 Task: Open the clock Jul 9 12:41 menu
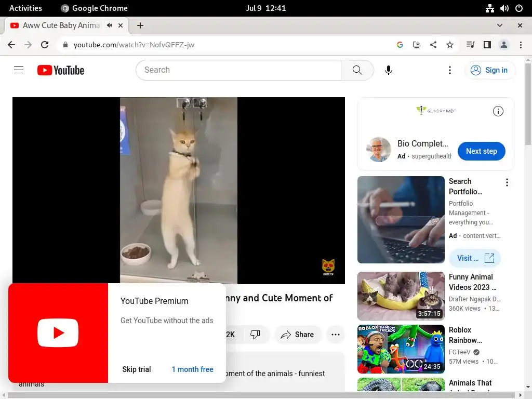click(266, 8)
